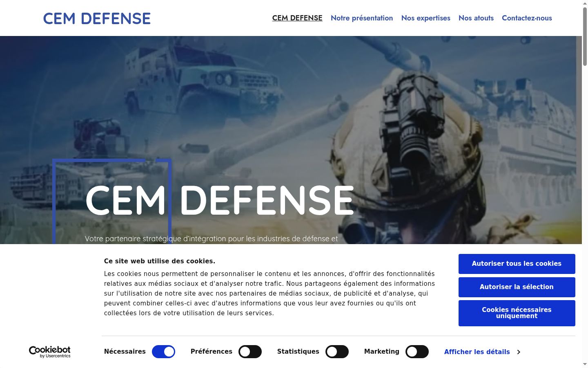The height and width of the screenshot is (368, 588).
Task: Choose Cookies nécessaires uniquement
Action: (517, 313)
